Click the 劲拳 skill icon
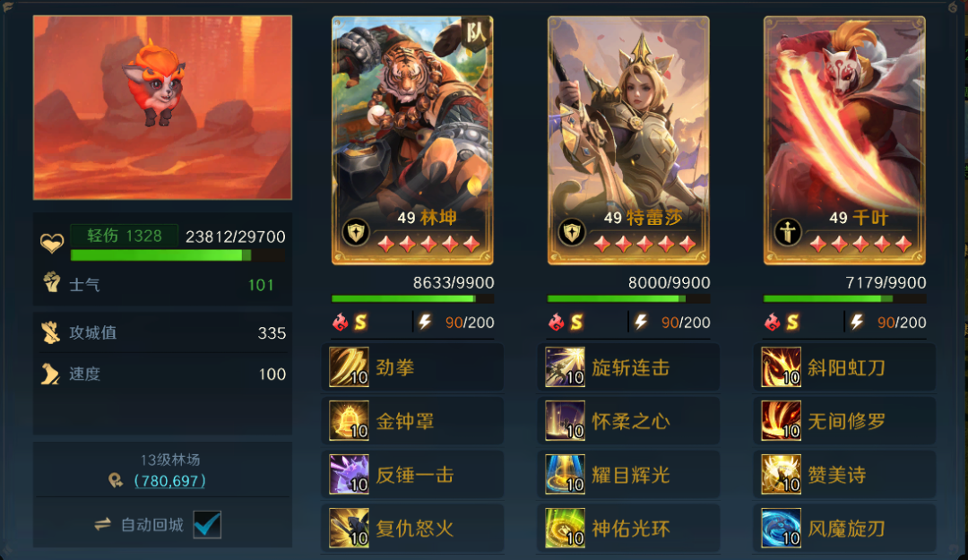The height and width of the screenshot is (560, 968). [x=349, y=367]
